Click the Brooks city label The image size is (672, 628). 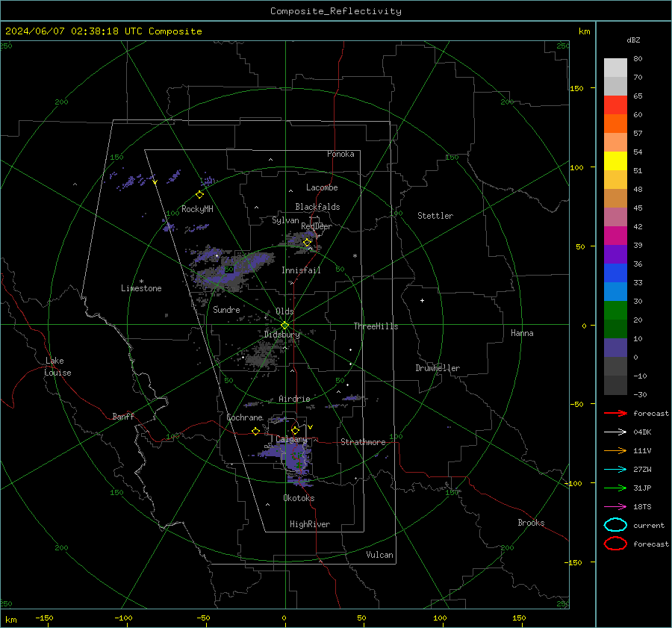point(531,523)
